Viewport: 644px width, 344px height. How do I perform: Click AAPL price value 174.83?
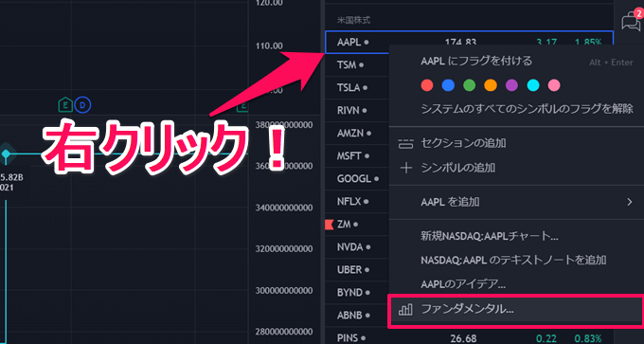[x=461, y=42]
